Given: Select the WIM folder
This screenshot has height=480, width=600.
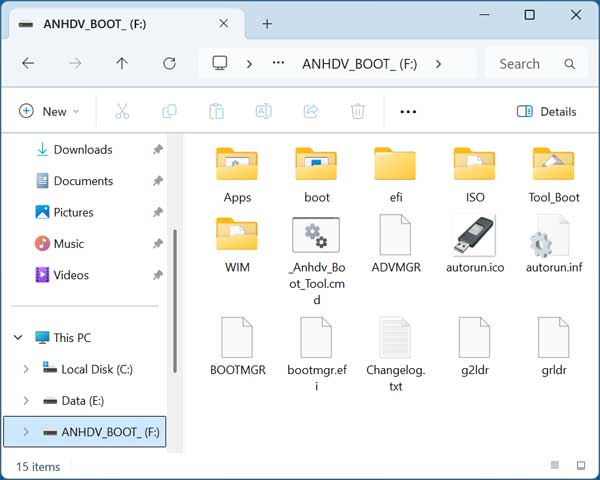Looking at the screenshot, I should pos(237,245).
